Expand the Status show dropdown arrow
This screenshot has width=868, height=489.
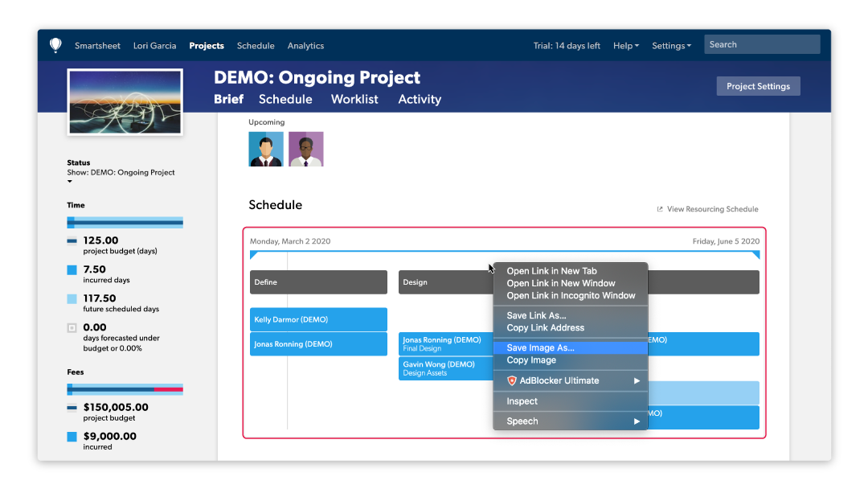coord(70,182)
